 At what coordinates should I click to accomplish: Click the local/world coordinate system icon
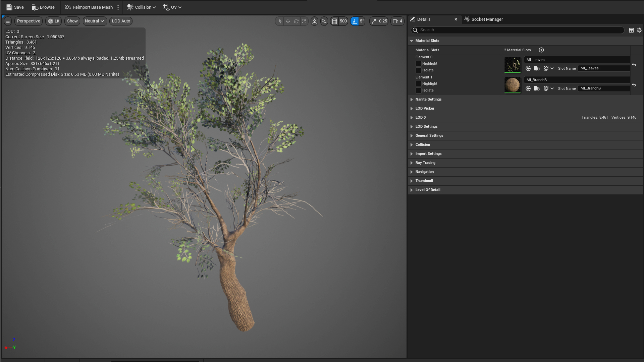314,21
